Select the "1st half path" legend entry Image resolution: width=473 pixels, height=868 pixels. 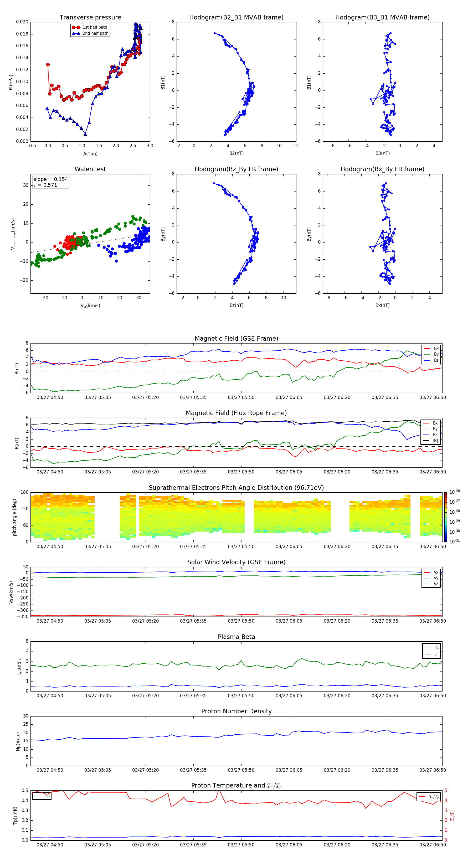pyautogui.click(x=90, y=27)
